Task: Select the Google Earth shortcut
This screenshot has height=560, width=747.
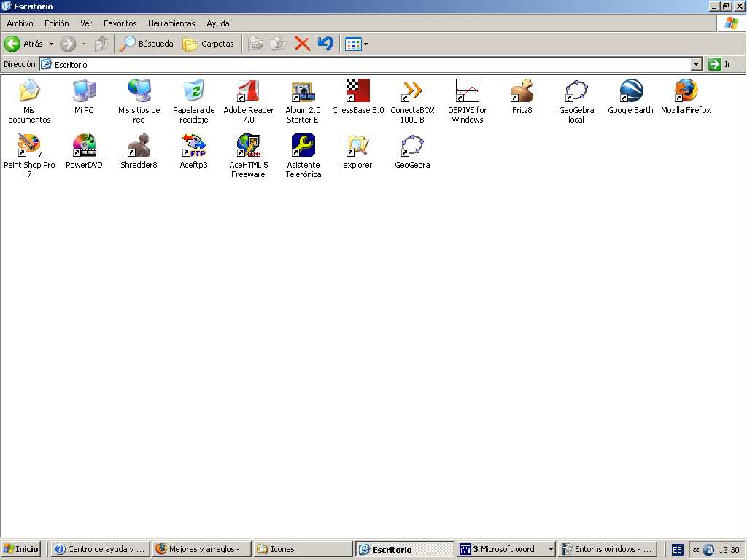Action: pos(631,90)
